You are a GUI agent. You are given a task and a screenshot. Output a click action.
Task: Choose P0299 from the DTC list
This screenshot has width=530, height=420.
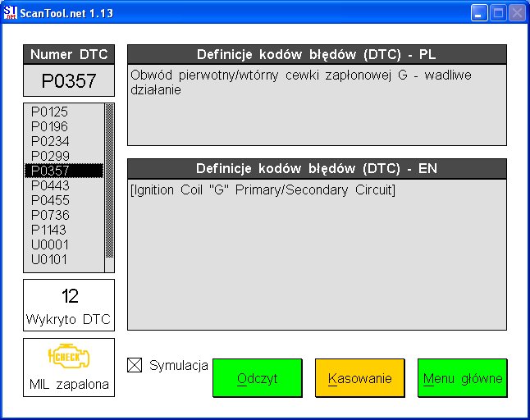[x=49, y=156]
